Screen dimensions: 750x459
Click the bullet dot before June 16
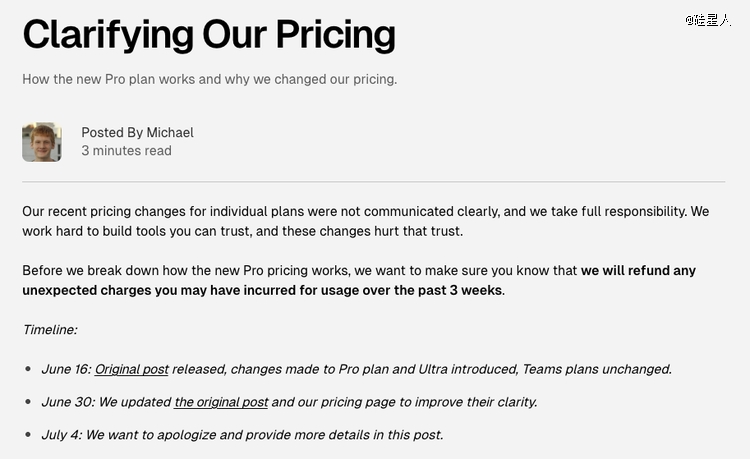point(28,369)
